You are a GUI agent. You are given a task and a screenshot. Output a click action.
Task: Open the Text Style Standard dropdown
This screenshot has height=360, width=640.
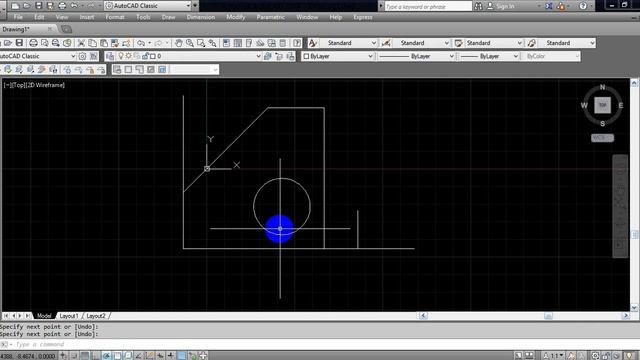coord(348,43)
